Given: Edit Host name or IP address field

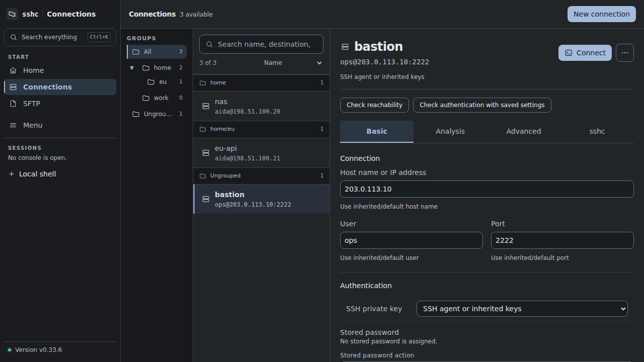Looking at the screenshot, I should tap(487, 189).
